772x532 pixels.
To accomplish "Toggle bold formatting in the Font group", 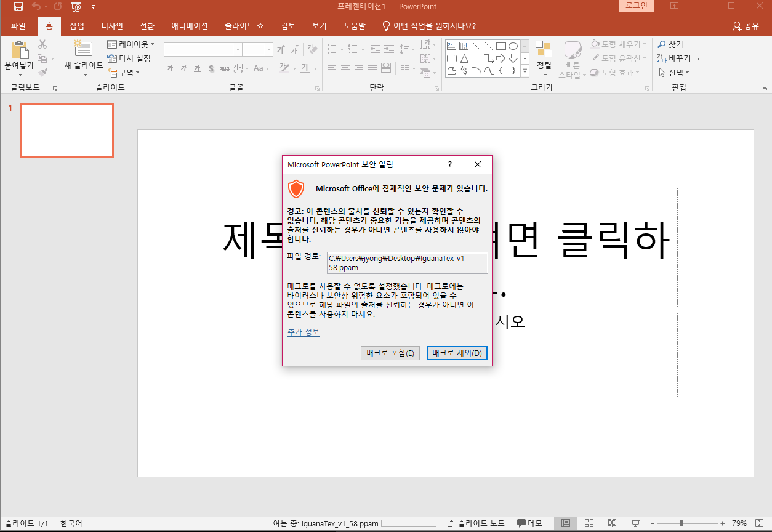I will pyautogui.click(x=170, y=68).
